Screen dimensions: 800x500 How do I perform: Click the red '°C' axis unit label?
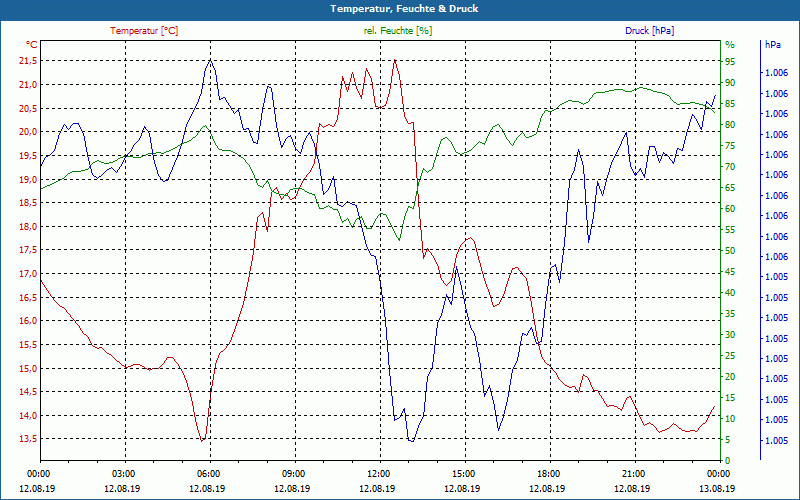pos(32,44)
